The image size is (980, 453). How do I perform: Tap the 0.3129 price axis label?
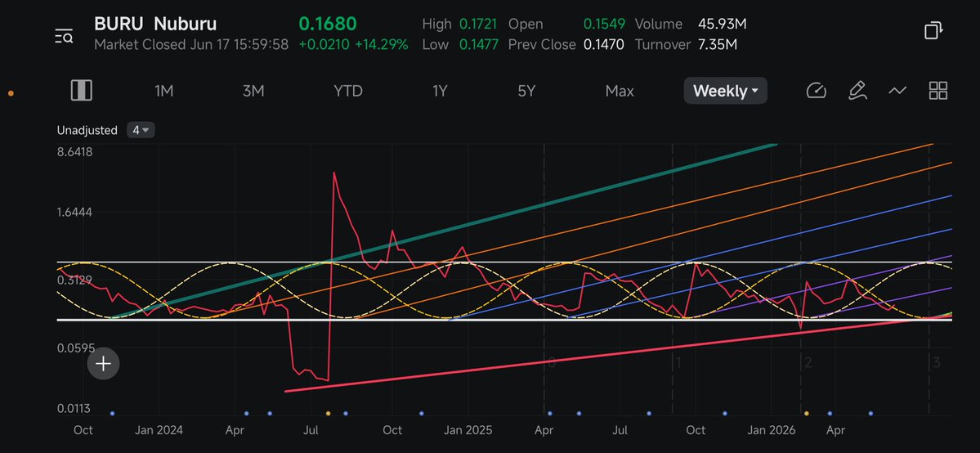point(74,280)
